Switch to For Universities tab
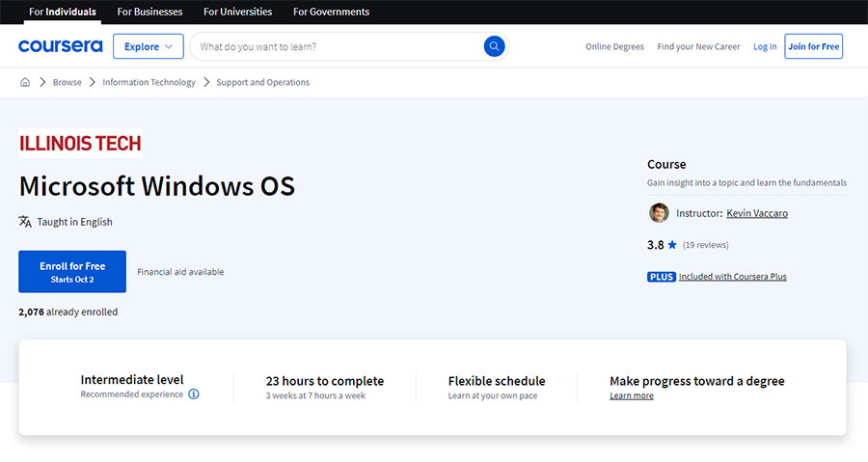868x462 pixels. click(x=237, y=12)
